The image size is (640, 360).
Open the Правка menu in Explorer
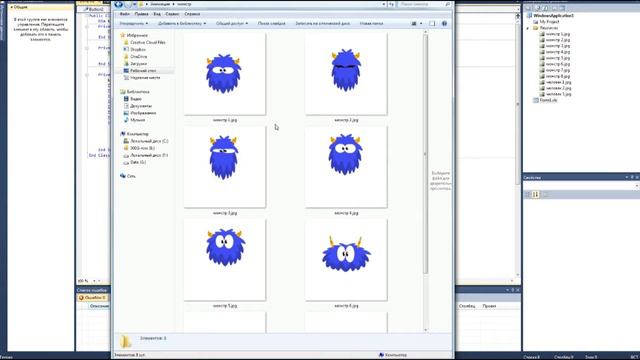pyautogui.click(x=141, y=14)
